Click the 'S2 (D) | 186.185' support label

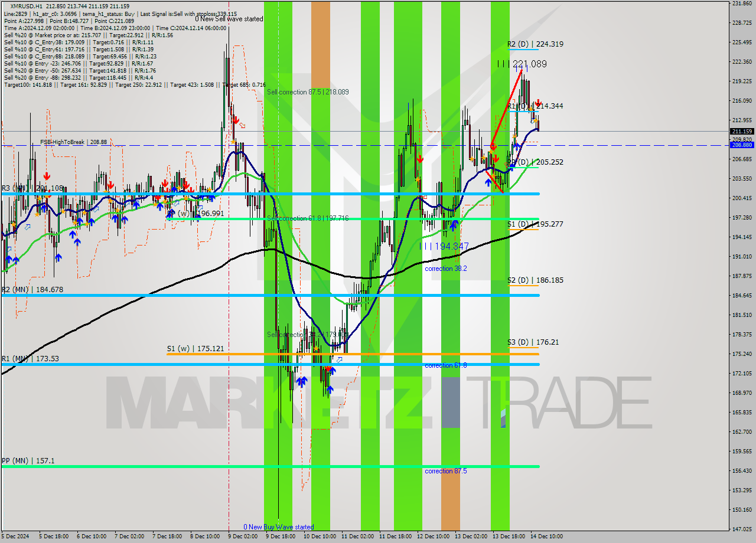point(535,280)
